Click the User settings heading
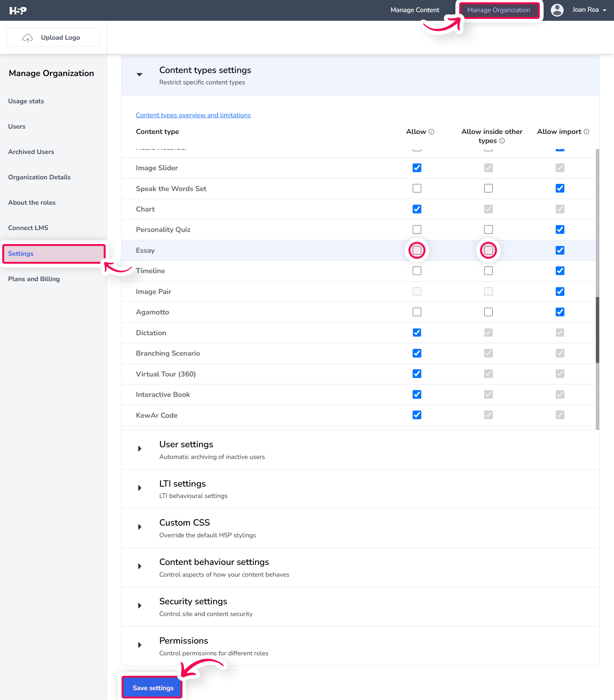This screenshot has height=700, width=614. tap(186, 444)
